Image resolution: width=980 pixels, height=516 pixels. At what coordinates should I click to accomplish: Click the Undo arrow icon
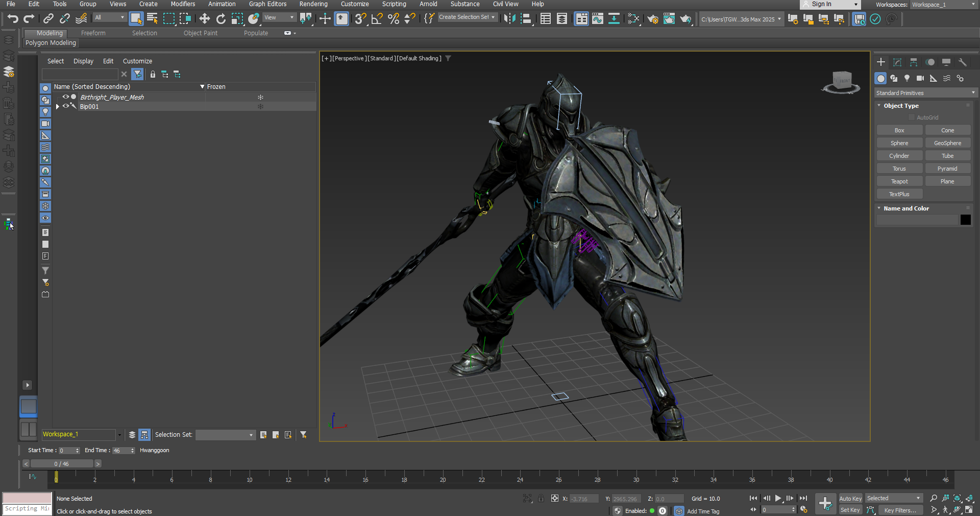pyautogui.click(x=13, y=19)
